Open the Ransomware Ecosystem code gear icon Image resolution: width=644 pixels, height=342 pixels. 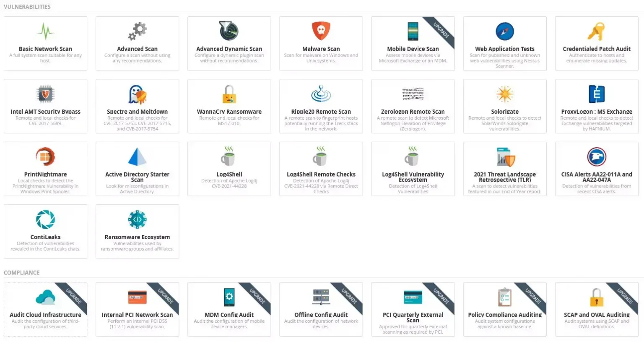click(137, 219)
